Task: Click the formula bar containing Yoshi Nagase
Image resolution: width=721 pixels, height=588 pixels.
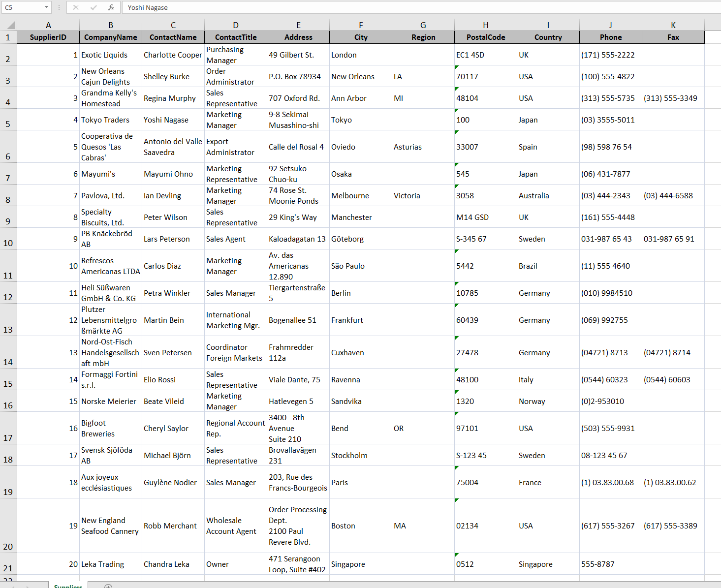Action: [421, 7]
